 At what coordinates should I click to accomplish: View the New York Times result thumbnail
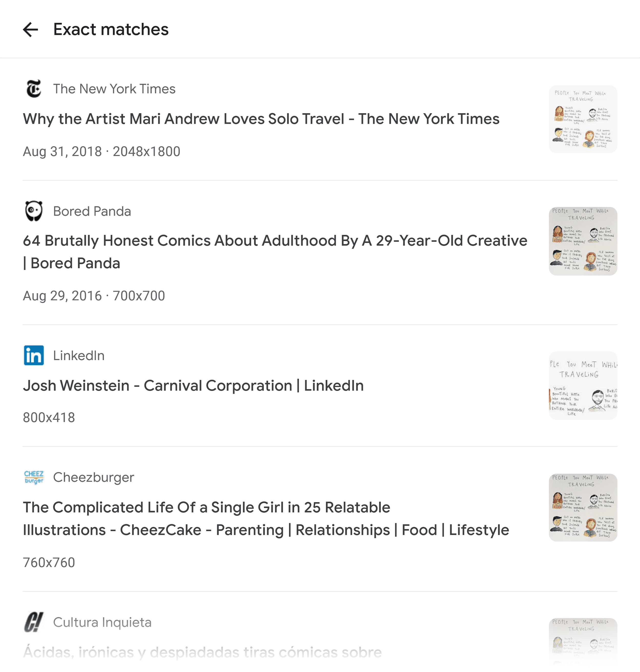pos(583,119)
